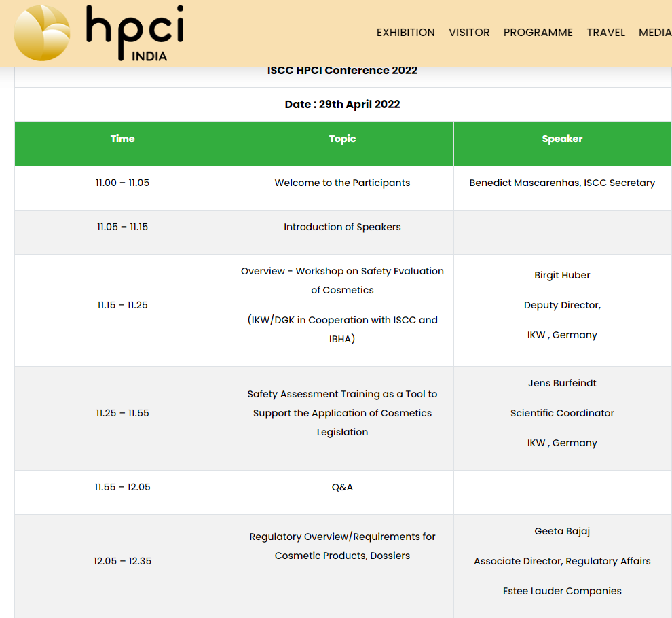Select the speaker name 'Geeta Bajaj'
Screen dimensions: 672x618
point(562,531)
